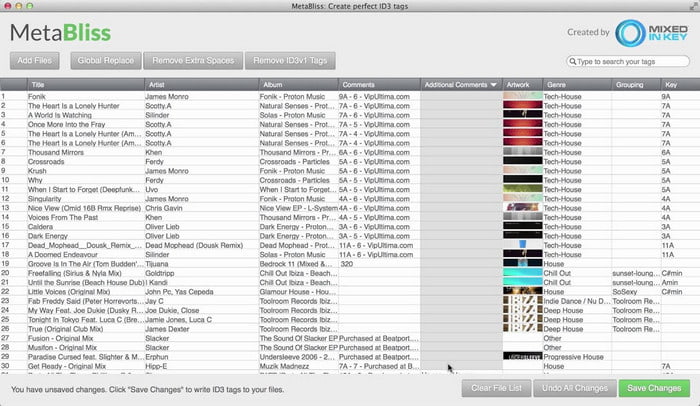Undo All Changes
700x406 pixels.
(575, 388)
